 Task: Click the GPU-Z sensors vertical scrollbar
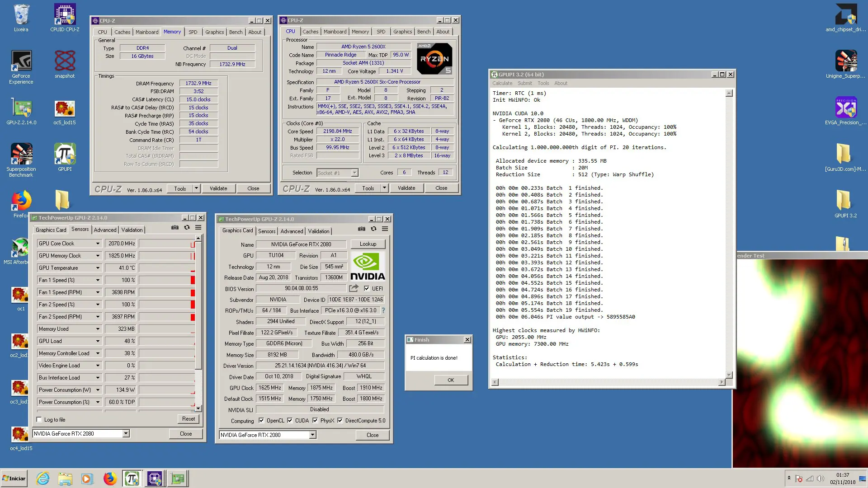(x=198, y=324)
